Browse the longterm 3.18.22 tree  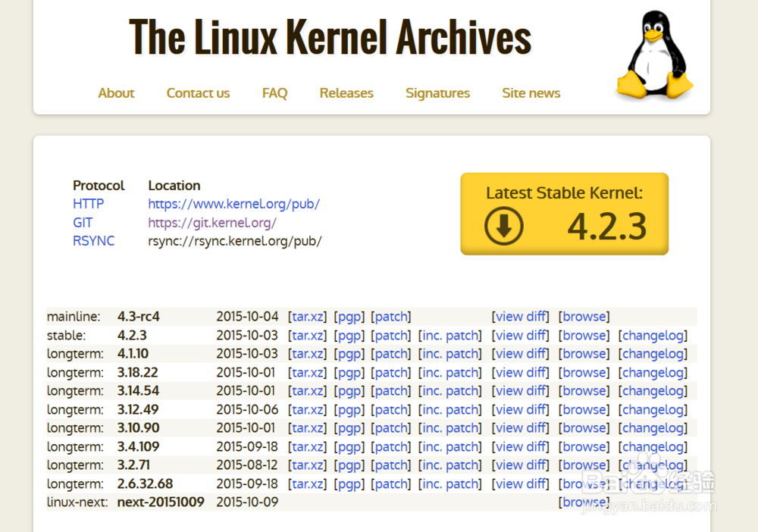click(x=584, y=373)
